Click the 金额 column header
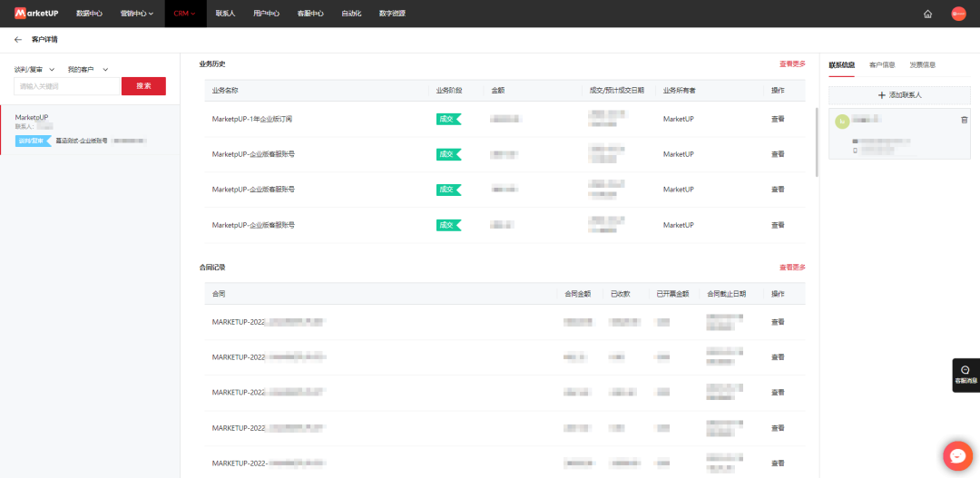The width and height of the screenshot is (980, 478). (x=498, y=91)
